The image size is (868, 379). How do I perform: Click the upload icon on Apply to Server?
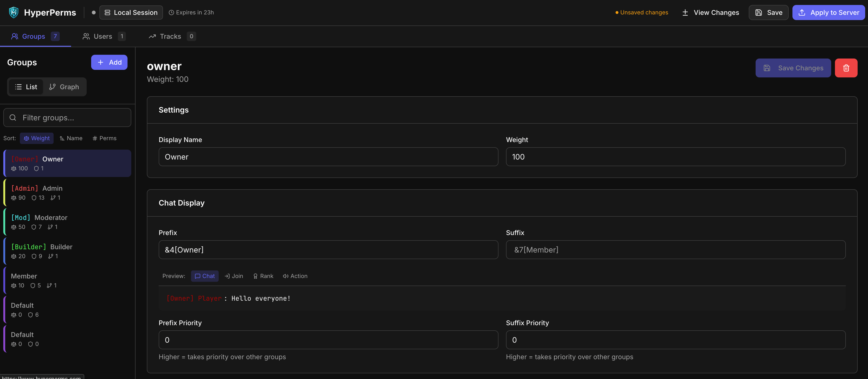coord(802,13)
